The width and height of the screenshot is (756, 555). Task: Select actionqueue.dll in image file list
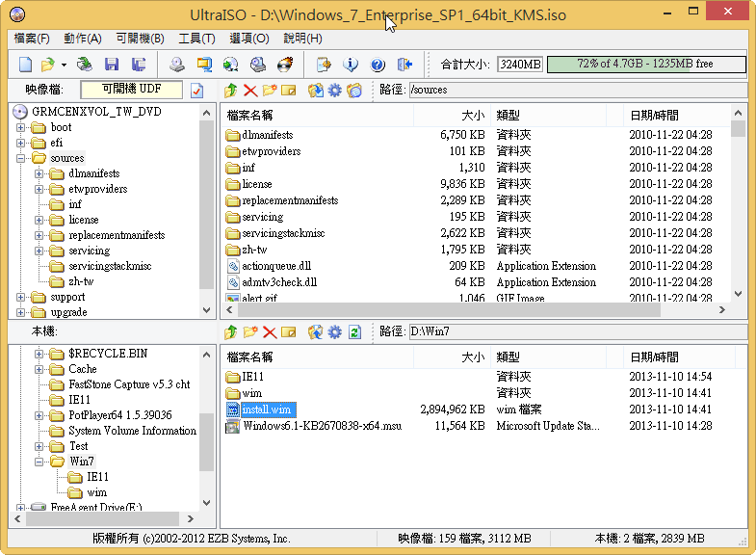click(276, 266)
